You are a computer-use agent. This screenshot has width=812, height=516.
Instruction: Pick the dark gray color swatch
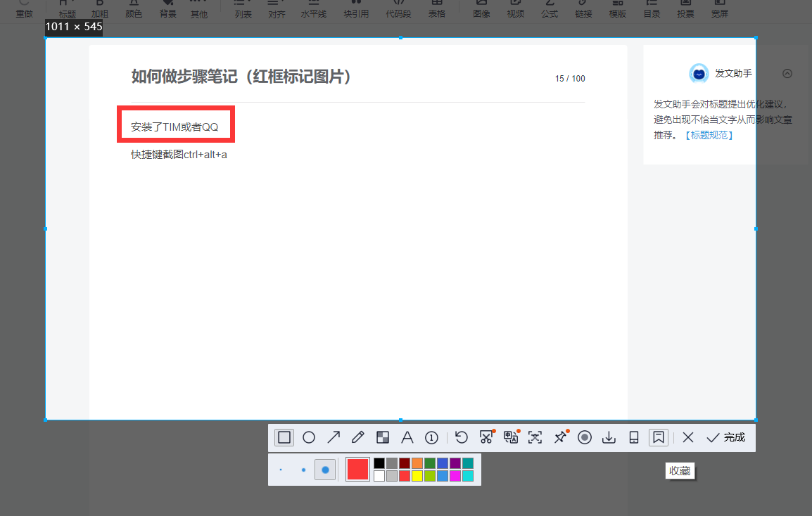pos(392,463)
